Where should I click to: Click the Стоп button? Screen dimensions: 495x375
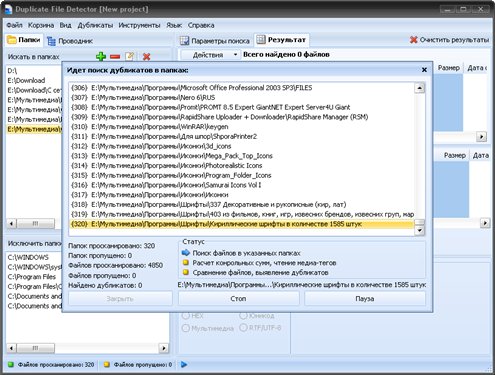238,298
